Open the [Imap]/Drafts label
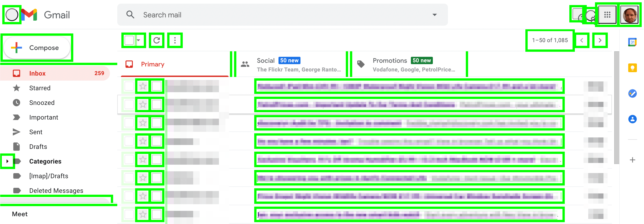Viewport: 644px width, 224px height. pyautogui.click(x=55, y=176)
